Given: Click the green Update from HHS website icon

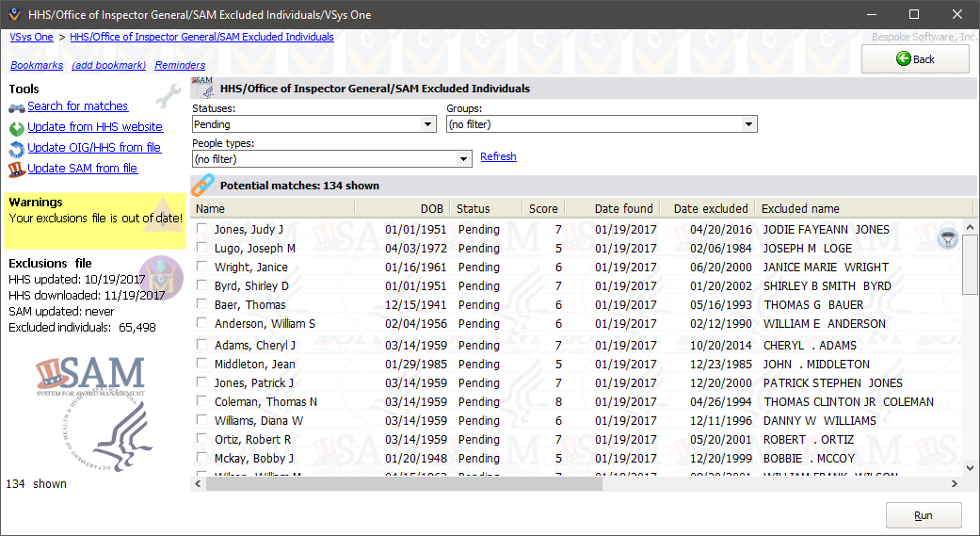Looking at the screenshot, I should pyautogui.click(x=17, y=128).
